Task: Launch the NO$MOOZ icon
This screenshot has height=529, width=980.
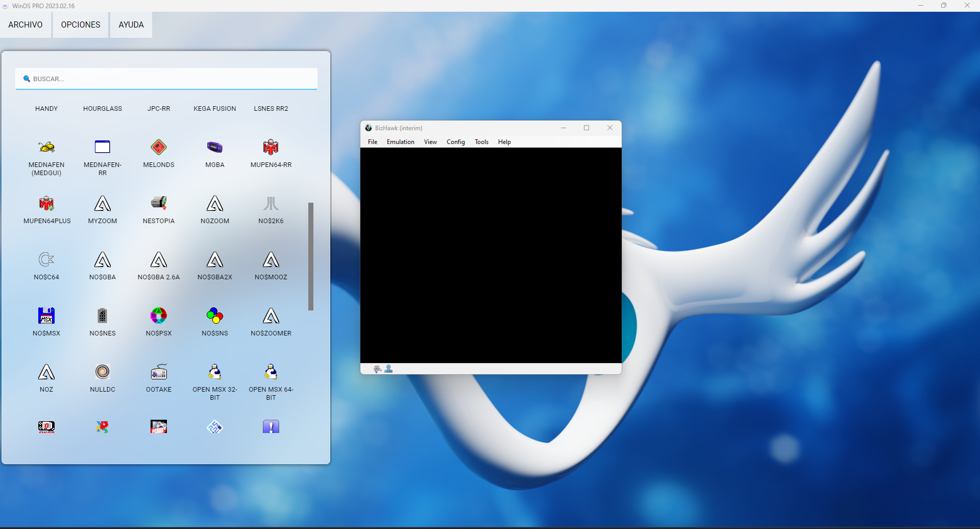Action: (271, 259)
